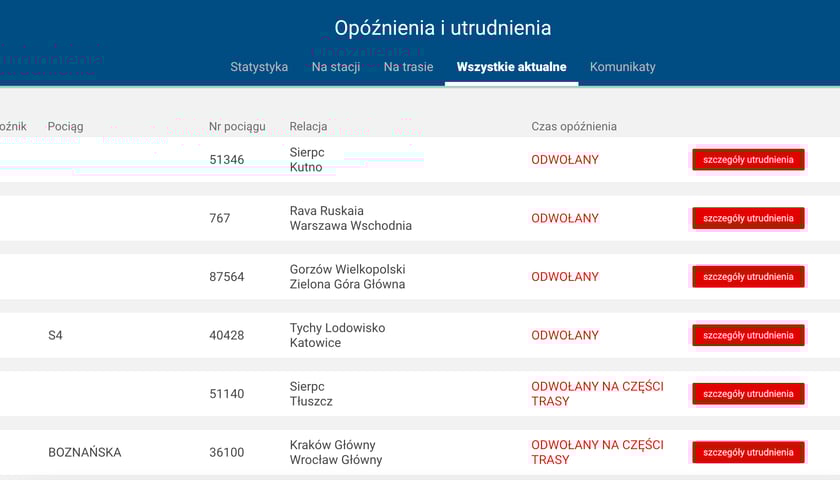Screen dimensions: 840x480
Task: Show szczegóły utrudnienia for train 36100
Action: (748, 452)
